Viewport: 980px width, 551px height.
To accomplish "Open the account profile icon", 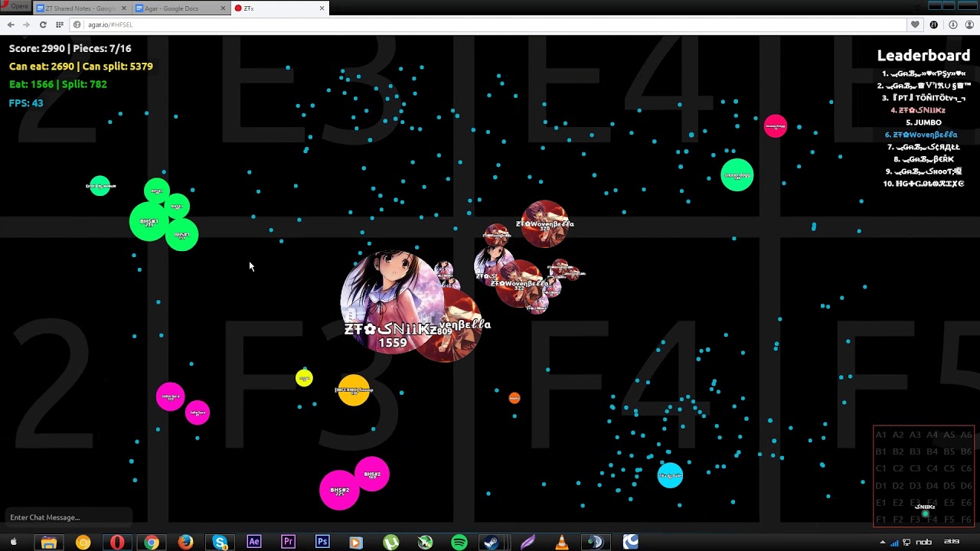I will point(969,24).
